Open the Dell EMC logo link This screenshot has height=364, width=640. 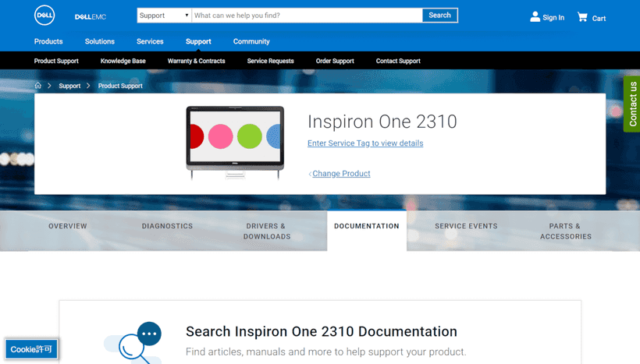[91, 16]
